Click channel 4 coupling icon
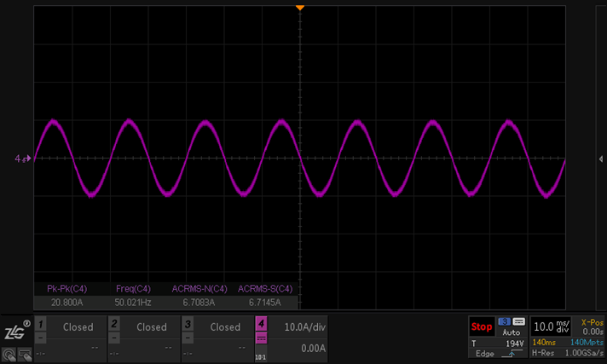 (x=261, y=338)
